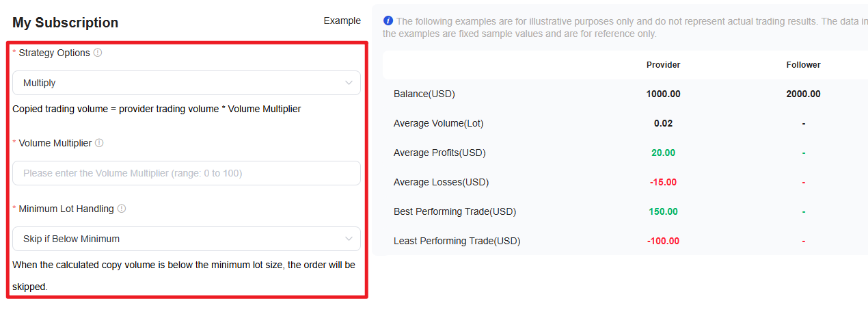868x314 pixels.
Task: Click the info icon beside Strategy Options
Action: click(98, 53)
